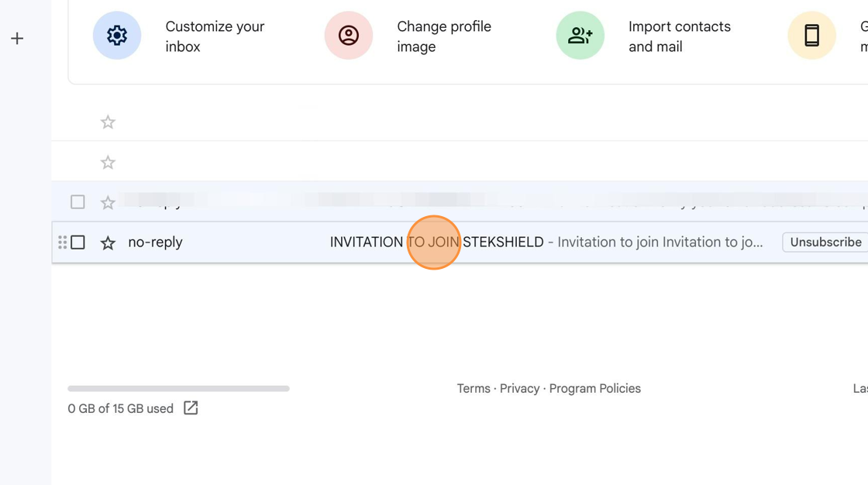
Task: Click drag handle dots on no-reply email
Action: point(63,242)
